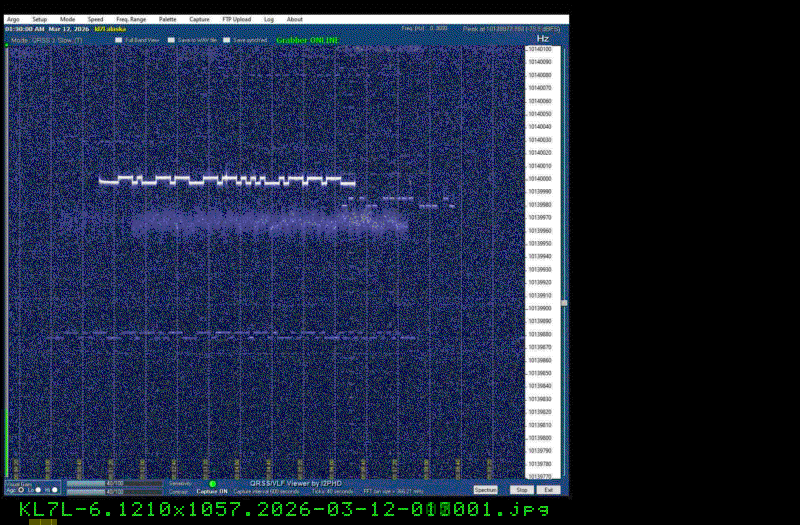The image size is (800, 525).
Task: Check the Save spectrum option
Action: coord(227,40)
